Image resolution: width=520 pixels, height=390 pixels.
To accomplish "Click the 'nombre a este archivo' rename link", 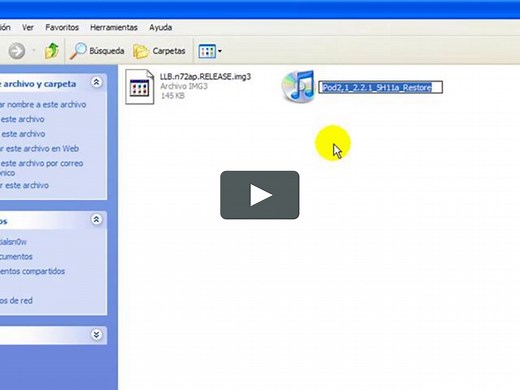I will [43, 105].
